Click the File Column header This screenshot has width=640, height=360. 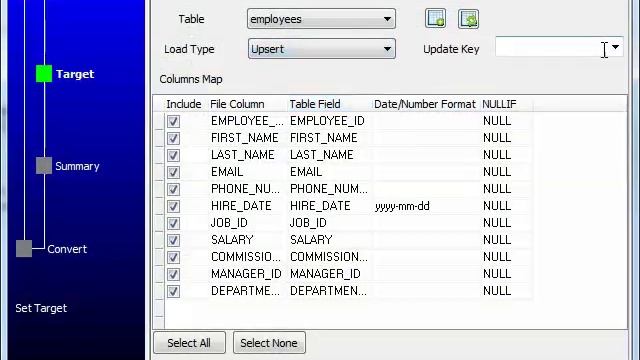[237, 104]
